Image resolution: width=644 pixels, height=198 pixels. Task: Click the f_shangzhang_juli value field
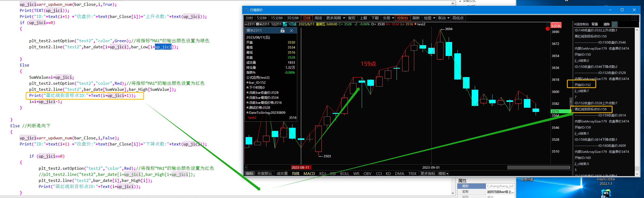(500, 186)
